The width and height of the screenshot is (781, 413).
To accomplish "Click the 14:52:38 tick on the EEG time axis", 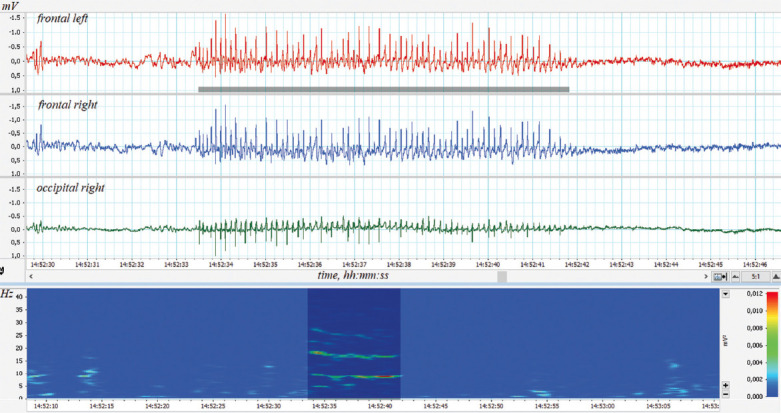I will click(x=399, y=265).
